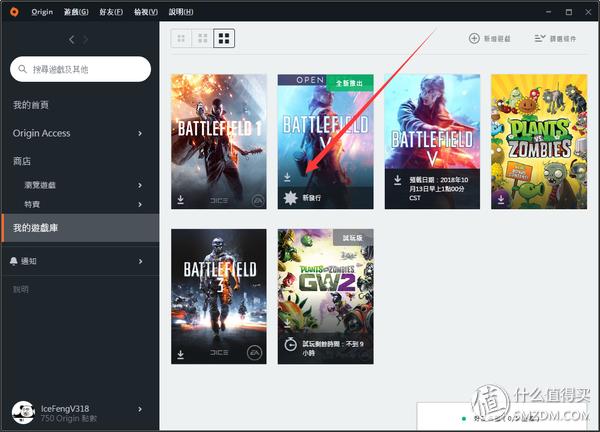
Task: Open the filter options icon
Action: coord(540,38)
